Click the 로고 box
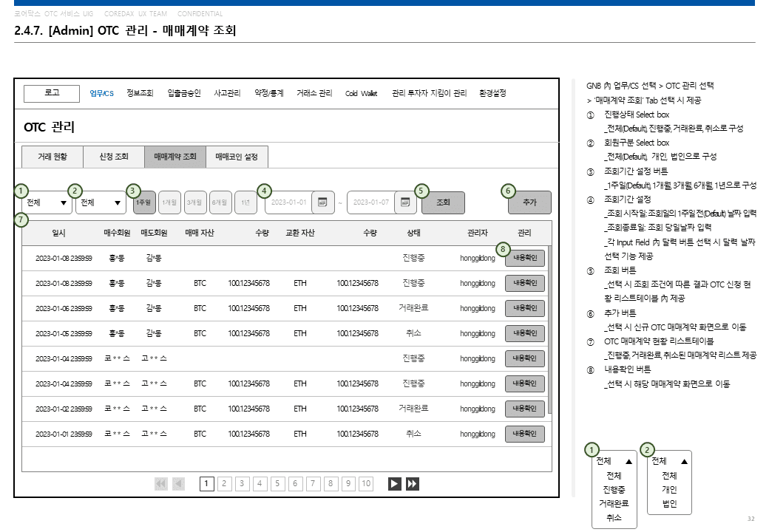 point(52,94)
